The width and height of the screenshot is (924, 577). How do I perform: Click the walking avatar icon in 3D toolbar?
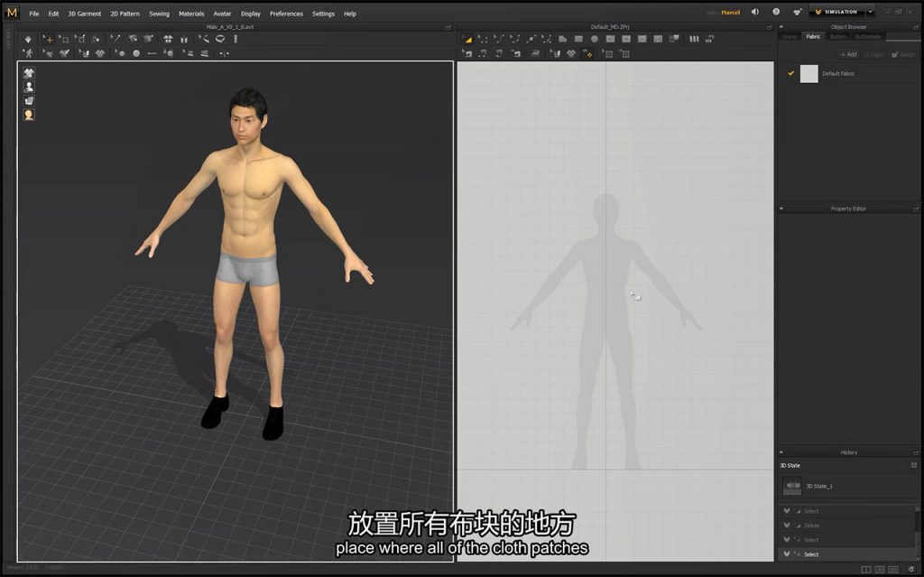point(28,53)
